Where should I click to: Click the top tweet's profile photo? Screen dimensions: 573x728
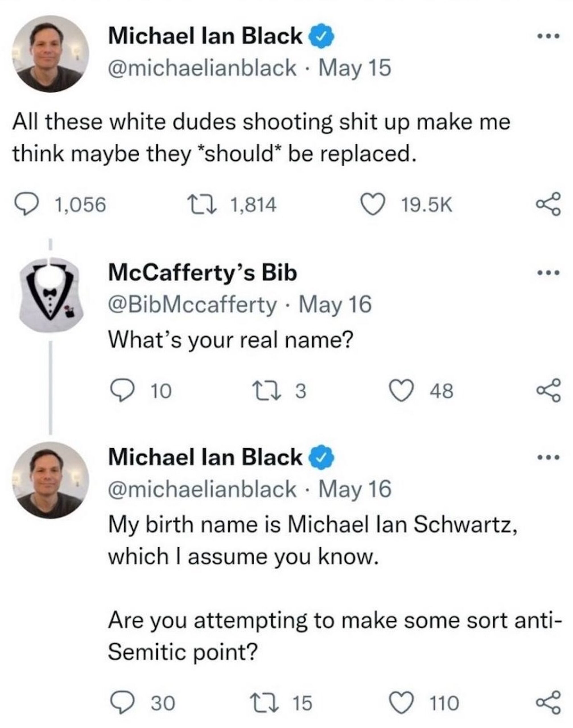(51, 54)
